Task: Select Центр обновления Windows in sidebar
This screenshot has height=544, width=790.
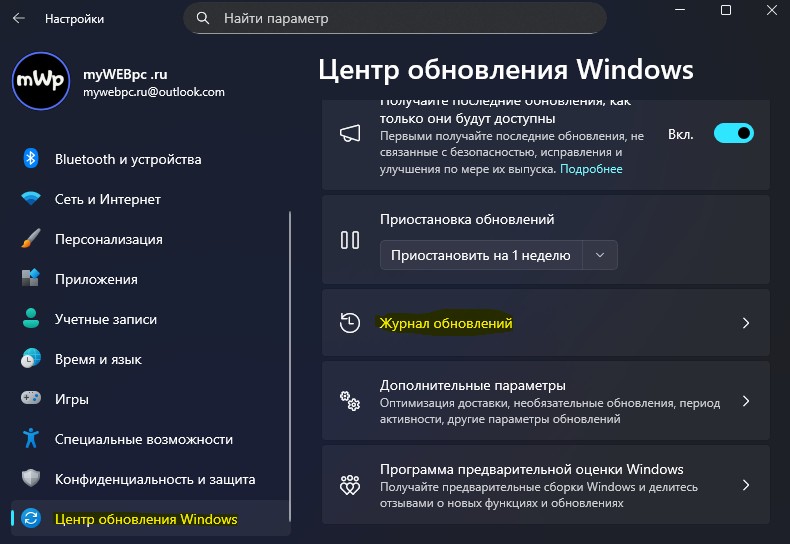Action: (150, 518)
